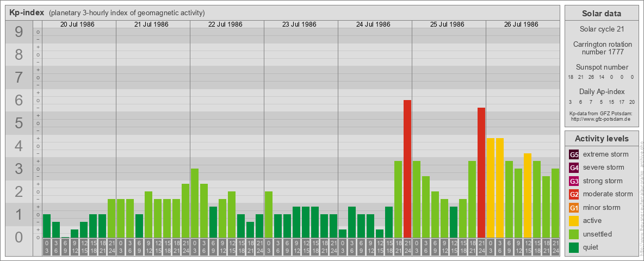The width and height of the screenshot is (644, 261).
Task: Select the 21-24 bar on 20 Jul 1986
Action: point(112,219)
